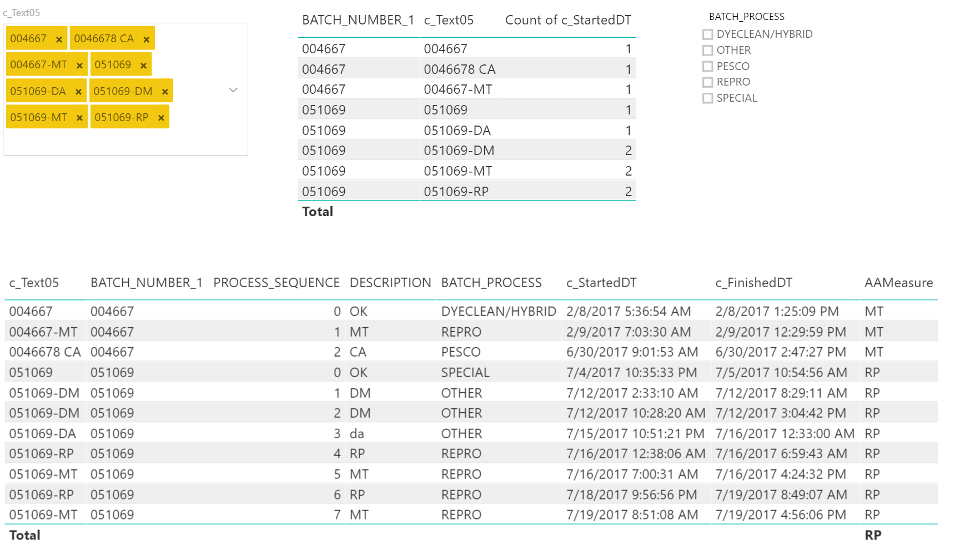Image resolution: width=980 pixels, height=555 pixels.
Task: Check the OTHER batch process checkbox
Action: pos(707,51)
